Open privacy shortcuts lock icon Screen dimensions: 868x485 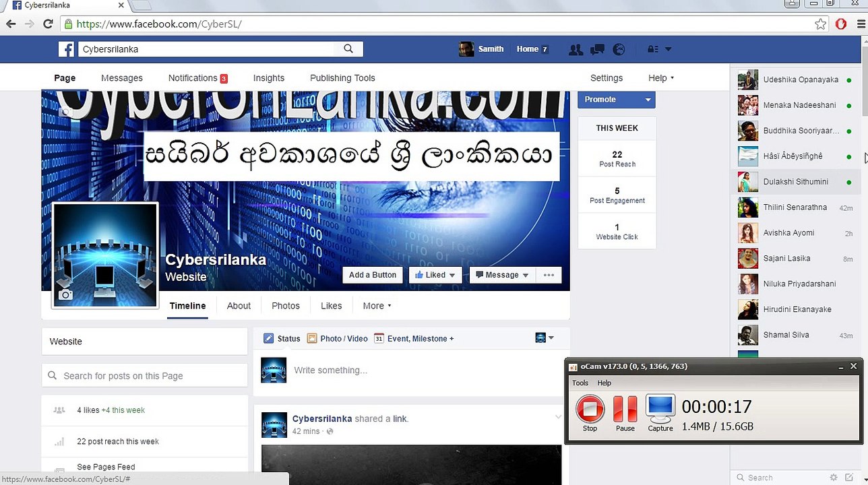coord(653,49)
